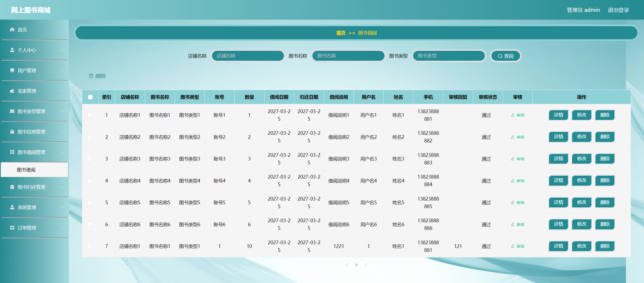
Task: Click the trash icon next to 删除
Action: 91,76
